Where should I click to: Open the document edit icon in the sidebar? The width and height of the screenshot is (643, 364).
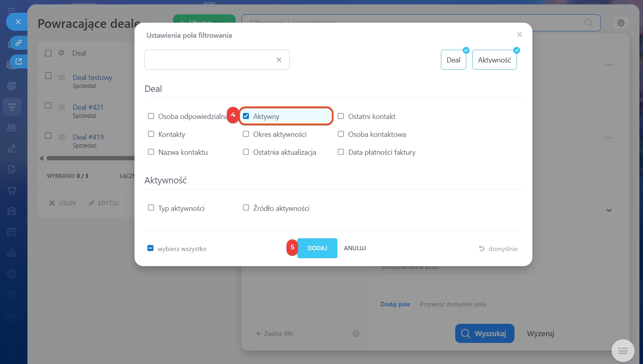[x=12, y=169]
